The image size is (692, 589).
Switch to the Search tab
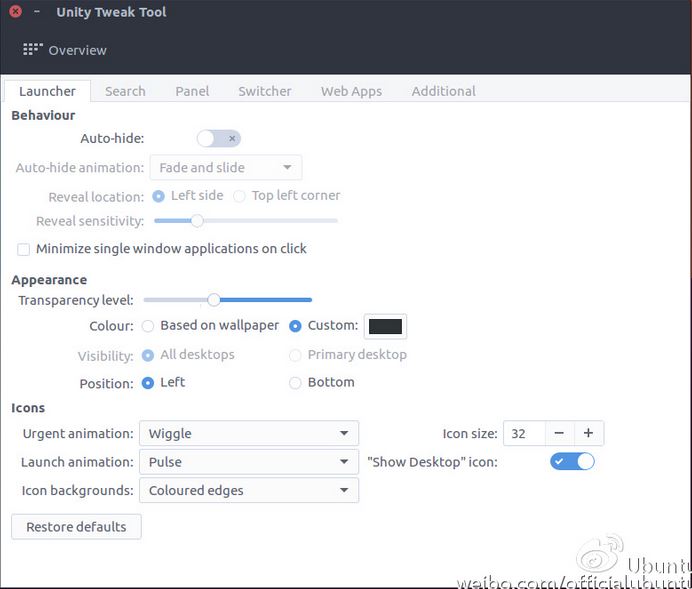[x=125, y=91]
